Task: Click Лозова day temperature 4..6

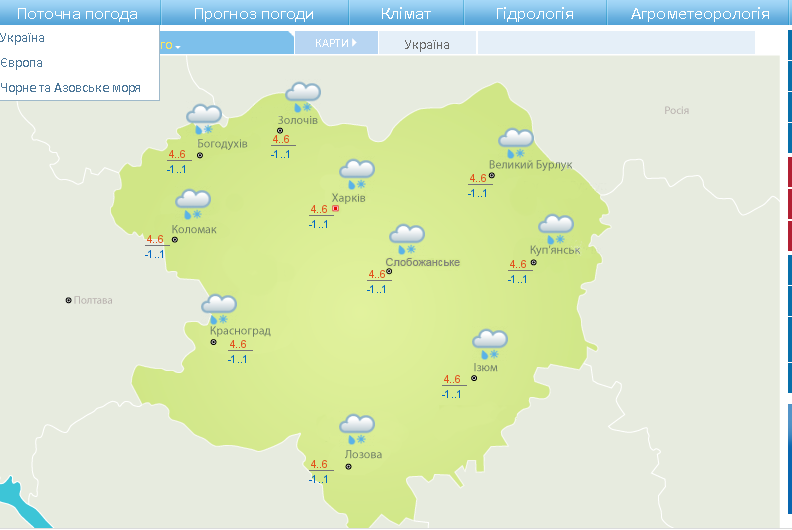Action: (x=319, y=464)
